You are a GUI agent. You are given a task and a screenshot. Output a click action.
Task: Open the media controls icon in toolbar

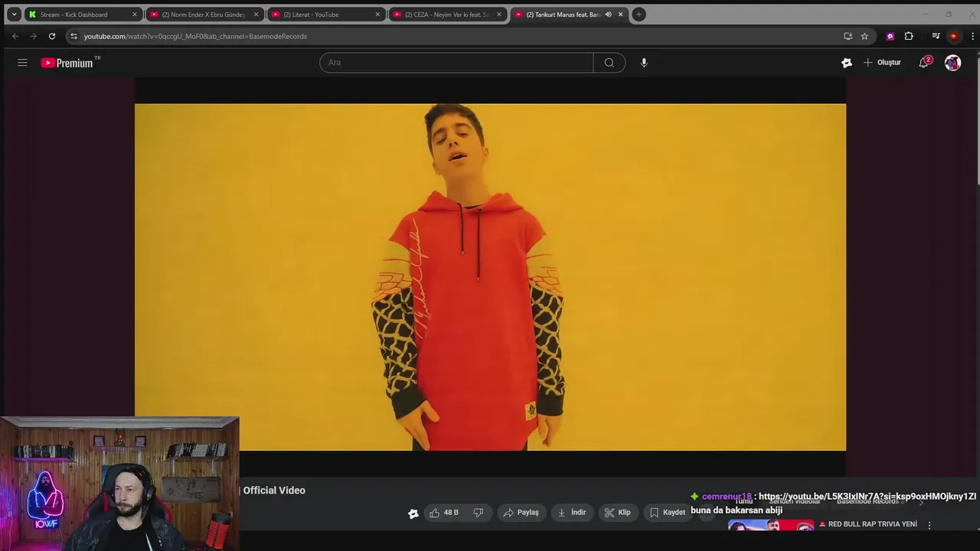936,36
